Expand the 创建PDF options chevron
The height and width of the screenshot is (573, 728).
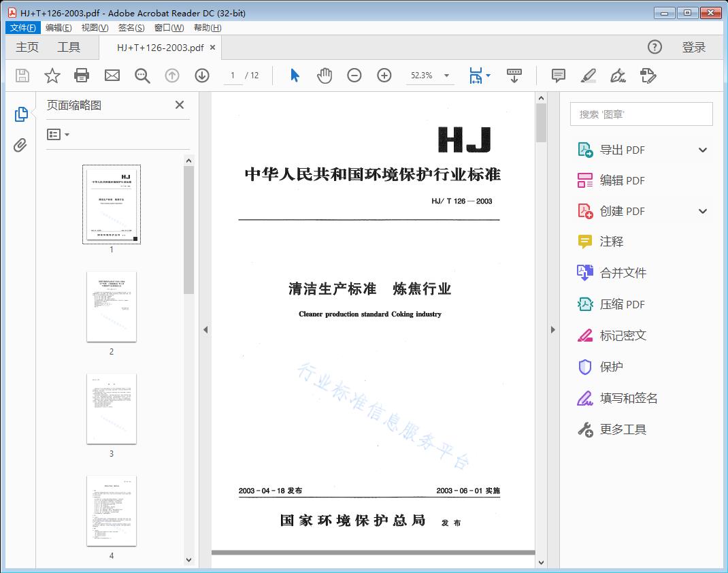(703, 211)
